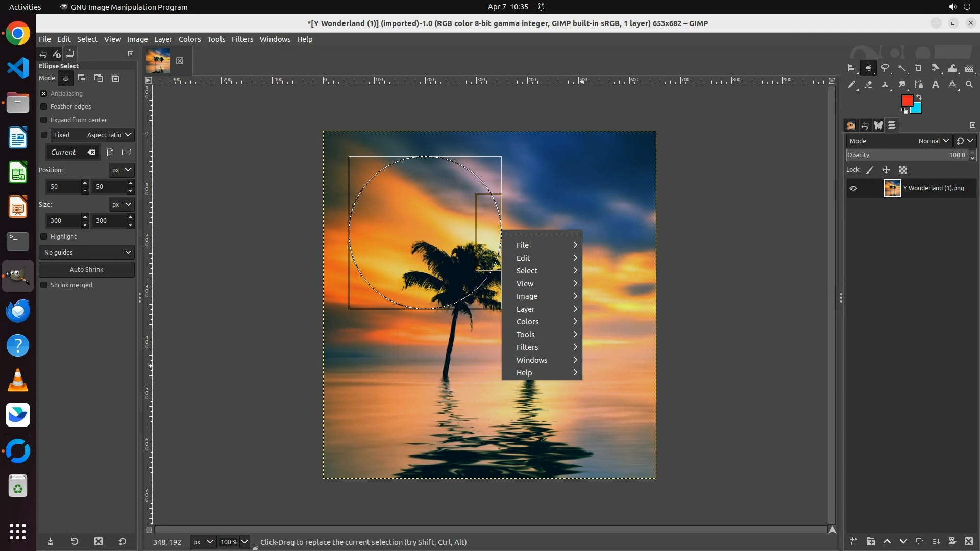Hide the Y Wonderland (1).png layer

pos(853,188)
